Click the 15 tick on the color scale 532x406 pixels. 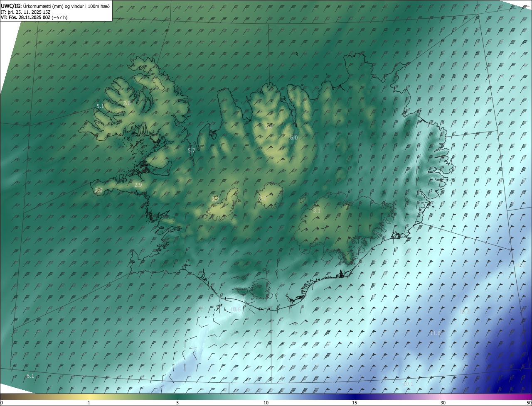coord(355,403)
